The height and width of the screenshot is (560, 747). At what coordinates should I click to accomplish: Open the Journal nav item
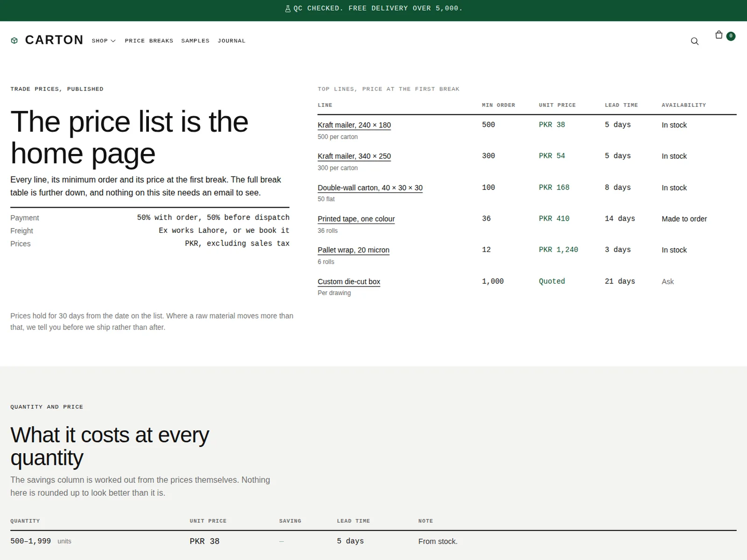[232, 41]
